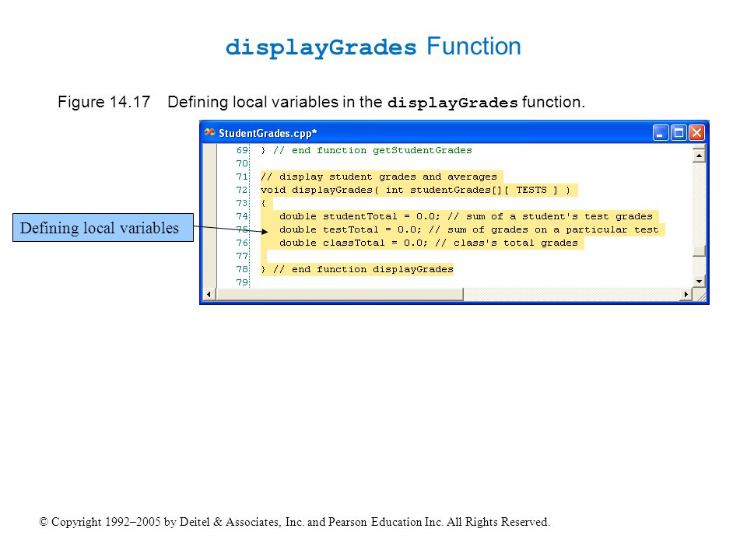Click line number 70 in the gutter

pos(242,164)
